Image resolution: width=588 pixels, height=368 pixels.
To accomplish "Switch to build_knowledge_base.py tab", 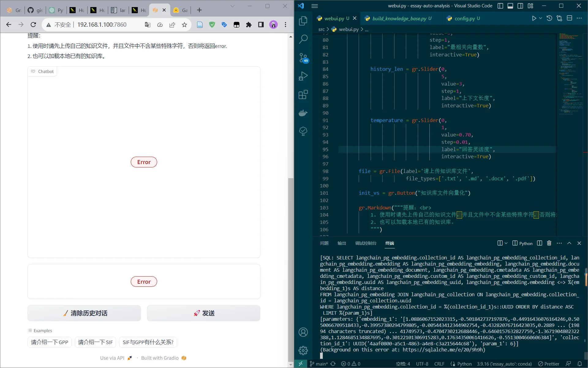I will [x=399, y=18].
